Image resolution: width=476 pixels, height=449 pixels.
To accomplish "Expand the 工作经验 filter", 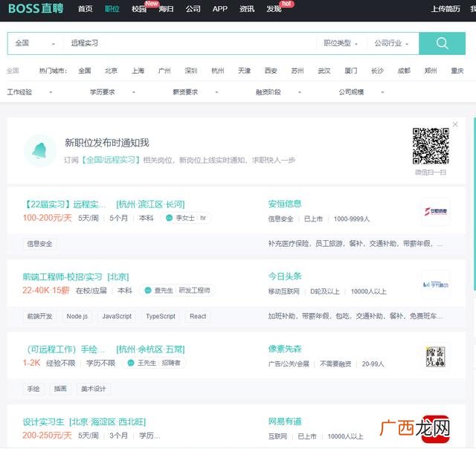I will pyautogui.click(x=30, y=92).
